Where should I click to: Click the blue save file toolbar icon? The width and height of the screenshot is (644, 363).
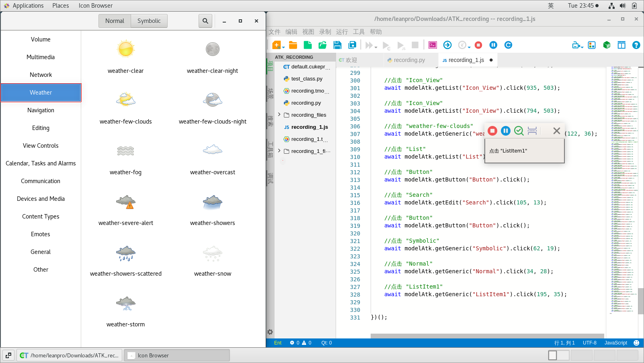coord(337,45)
